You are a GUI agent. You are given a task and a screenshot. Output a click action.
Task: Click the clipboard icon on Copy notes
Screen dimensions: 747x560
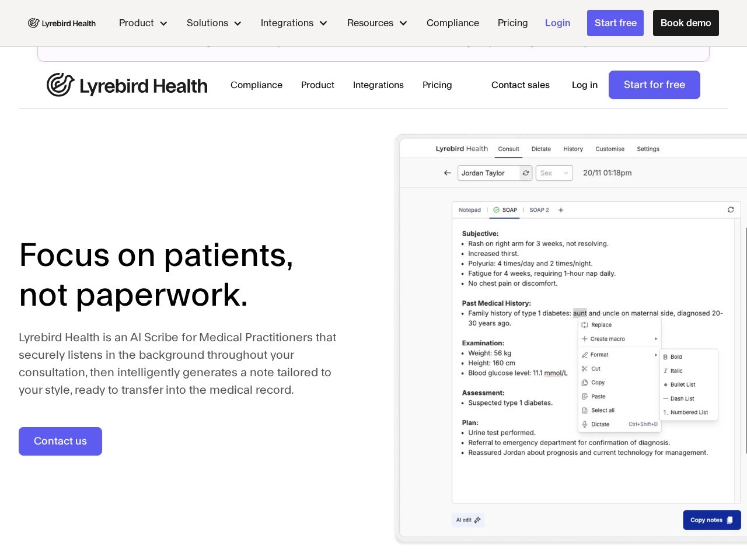[729, 520]
